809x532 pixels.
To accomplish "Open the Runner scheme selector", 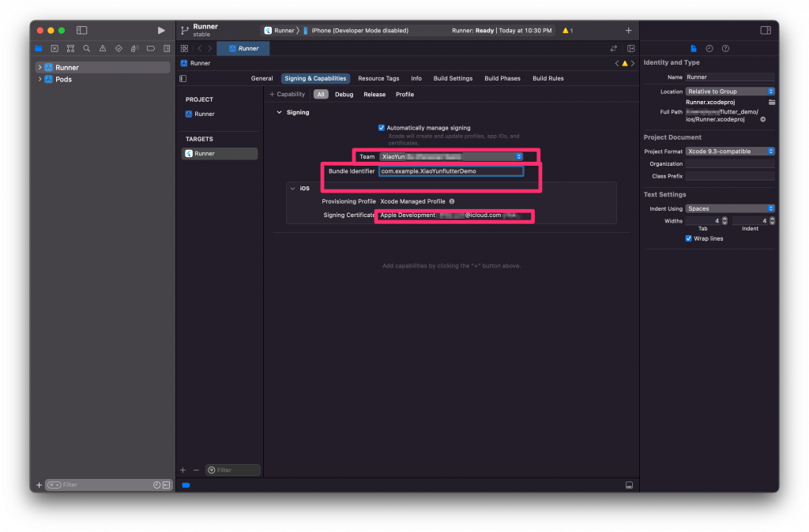I will click(279, 31).
